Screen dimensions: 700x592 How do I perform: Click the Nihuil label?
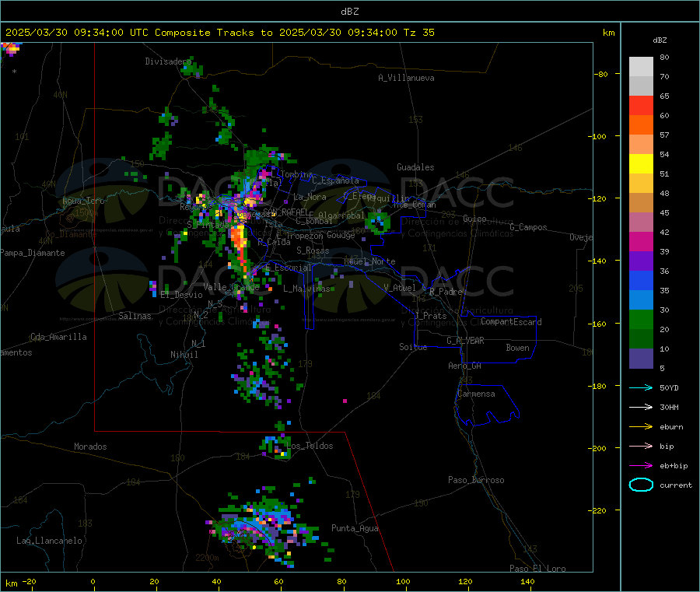[x=184, y=355]
